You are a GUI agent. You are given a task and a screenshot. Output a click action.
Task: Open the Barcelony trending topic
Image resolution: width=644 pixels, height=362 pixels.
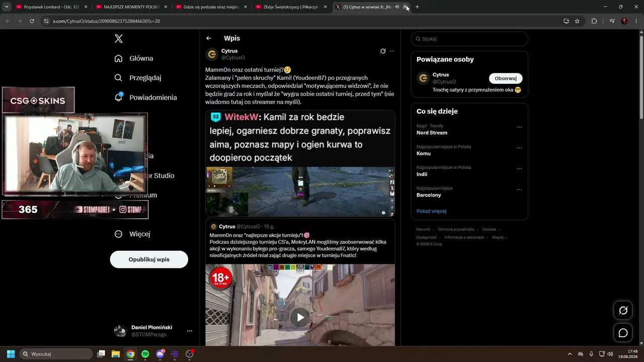point(429,195)
